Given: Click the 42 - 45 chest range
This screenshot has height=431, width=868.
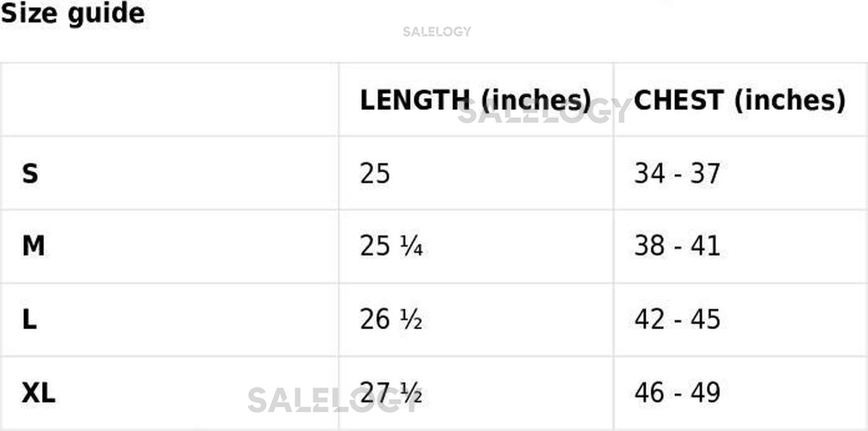Looking at the screenshot, I should (x=677, y=320).
